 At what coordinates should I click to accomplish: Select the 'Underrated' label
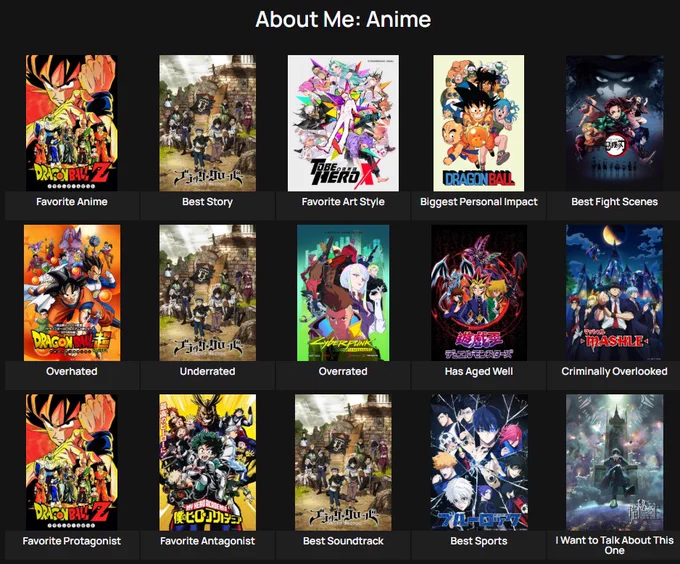pos(207,372)
